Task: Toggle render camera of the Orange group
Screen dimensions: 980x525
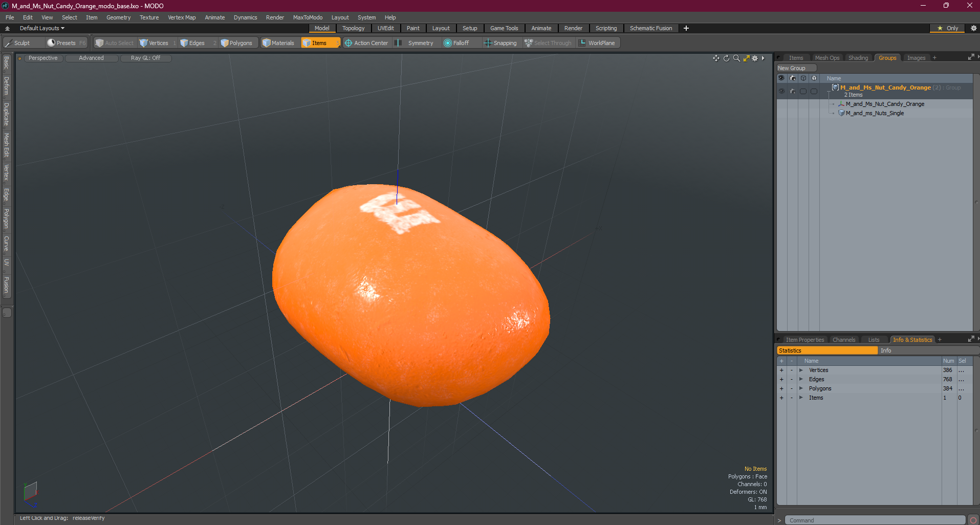Action: click(x=792, y=91)
